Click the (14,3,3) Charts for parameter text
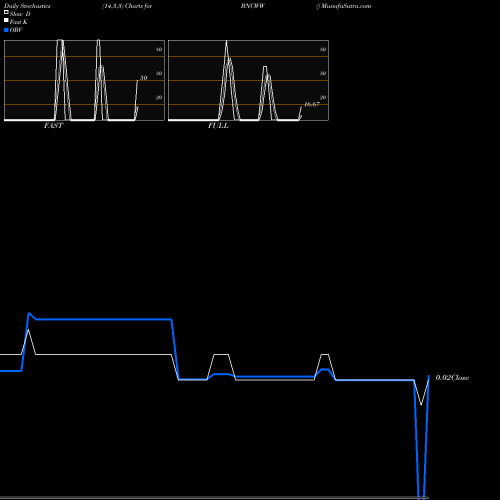Viewport: 500px width, 500px height. pyautogui.click(x=127, y=6)
